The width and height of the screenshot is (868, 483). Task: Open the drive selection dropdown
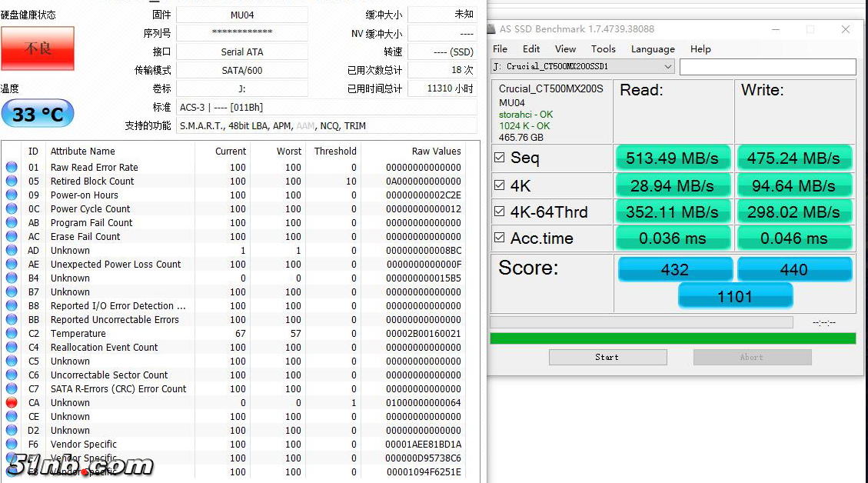[x=667, y=67]
